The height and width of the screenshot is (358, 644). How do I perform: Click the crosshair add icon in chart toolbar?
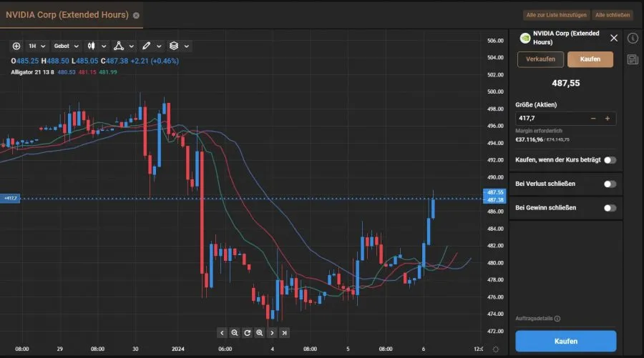pos(16,46)
